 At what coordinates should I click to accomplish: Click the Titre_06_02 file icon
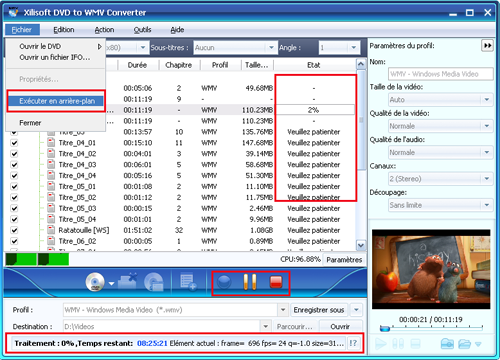(x=51, y=241)
